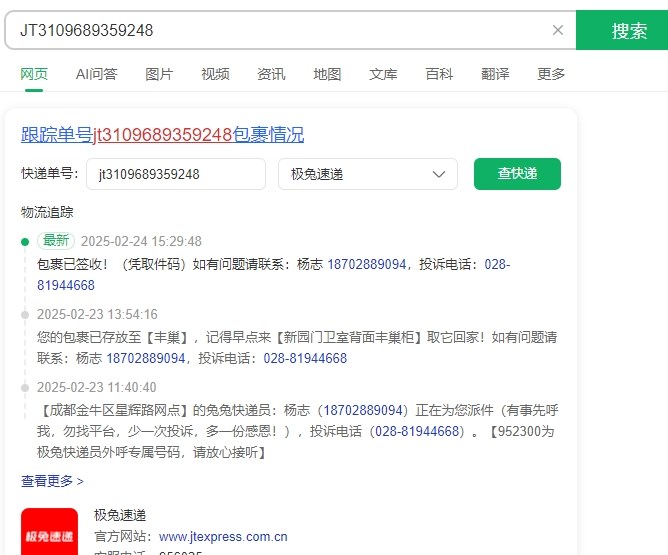
Task: Open the 翻译 tab
Action: pos(495,74)
